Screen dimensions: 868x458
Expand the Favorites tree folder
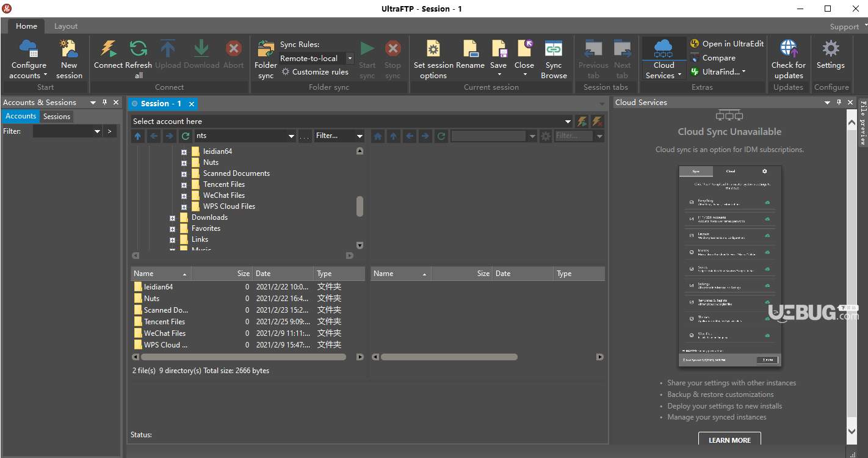point(172,229)
